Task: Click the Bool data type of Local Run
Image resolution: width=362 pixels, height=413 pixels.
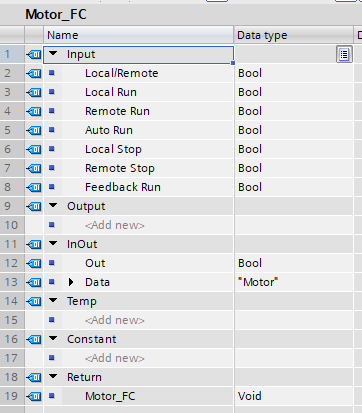Action: pos(250,92)
